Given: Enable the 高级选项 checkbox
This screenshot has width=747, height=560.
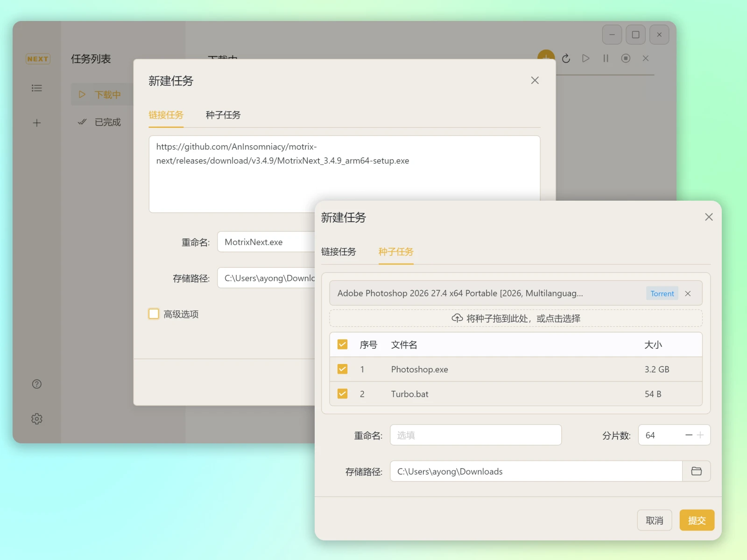Looking at the screenshot, I should 154,314.
